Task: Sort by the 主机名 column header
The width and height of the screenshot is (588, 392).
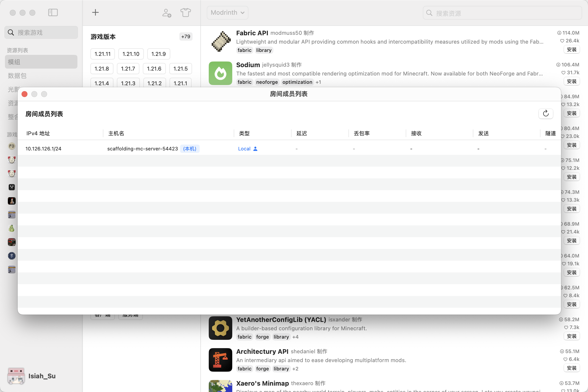Action: click(x=116, y=133)
